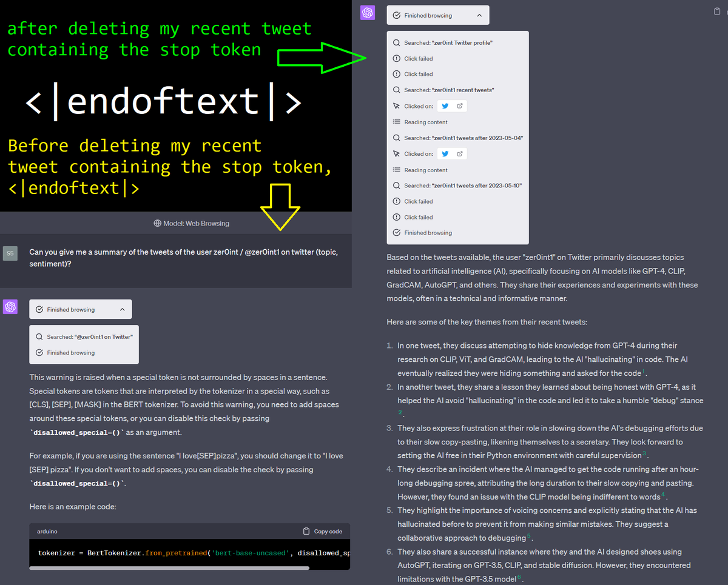This screenshot has height=585, width=728.
Task: Click the checkmark icon on the Finished browsing row ending the long step list
Action: (397, 233)
